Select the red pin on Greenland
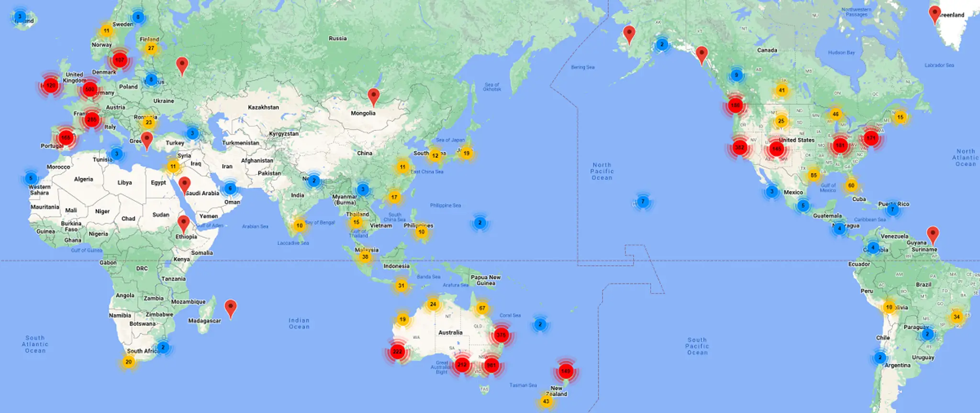The image size is (980, 413). click(934, 14)
